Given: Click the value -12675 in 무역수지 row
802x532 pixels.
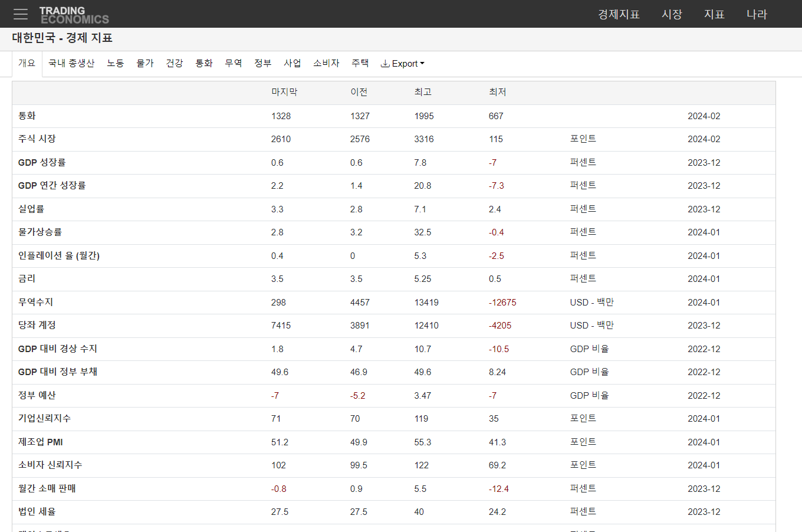Looking at the screenshot, I should point(502,303).
